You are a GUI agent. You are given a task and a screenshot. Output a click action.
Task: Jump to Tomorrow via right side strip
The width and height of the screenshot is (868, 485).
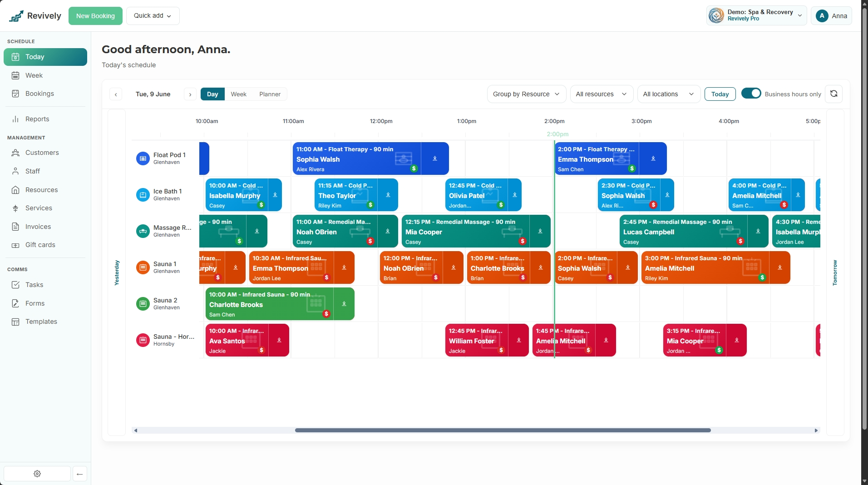pos(835,272)
